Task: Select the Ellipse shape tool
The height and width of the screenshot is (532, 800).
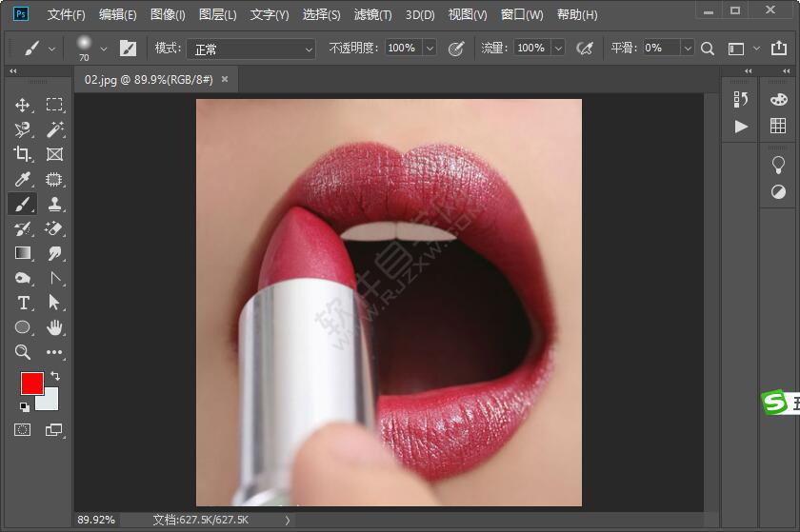Action: click(x=22, y=327)
